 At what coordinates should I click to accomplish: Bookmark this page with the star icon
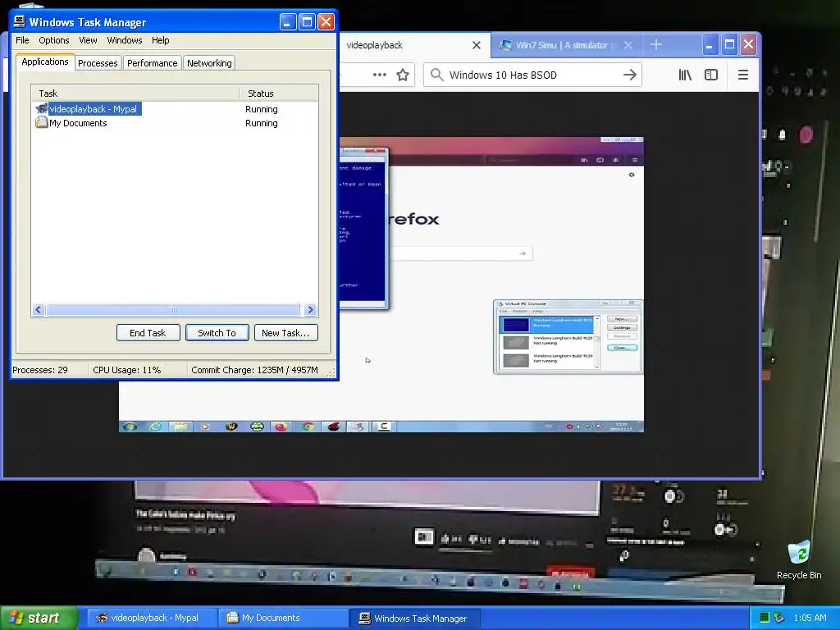(403, 75)
